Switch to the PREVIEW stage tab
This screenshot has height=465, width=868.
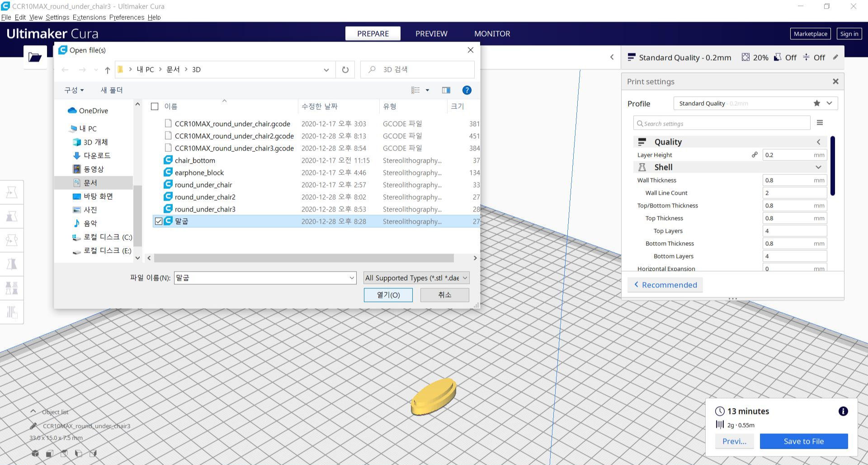[431, 33]
